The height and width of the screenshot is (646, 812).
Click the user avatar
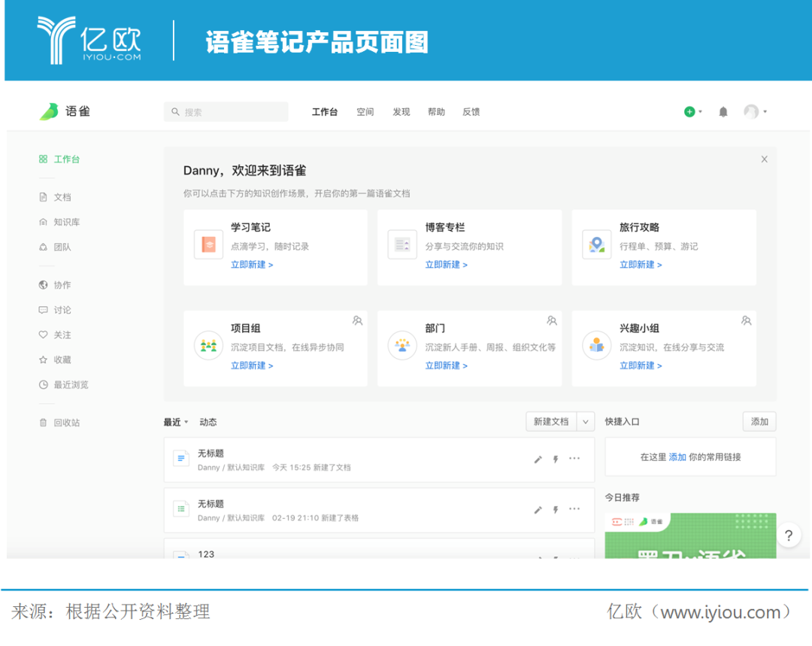tap(751, 111)
